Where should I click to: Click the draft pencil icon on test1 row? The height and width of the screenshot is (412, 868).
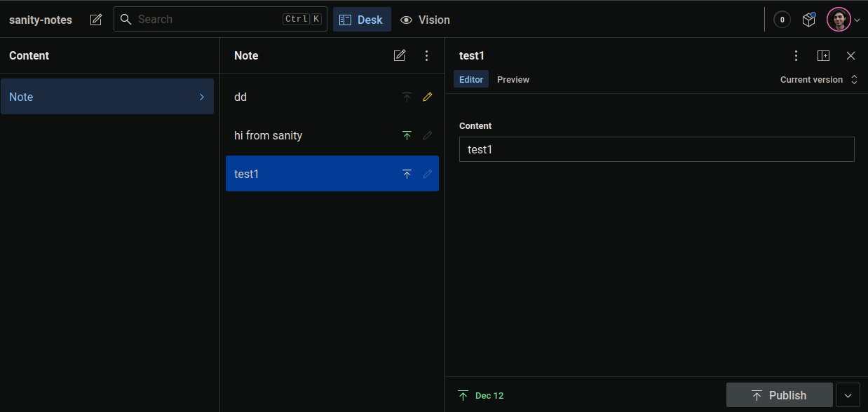click(x=428, y=174)
